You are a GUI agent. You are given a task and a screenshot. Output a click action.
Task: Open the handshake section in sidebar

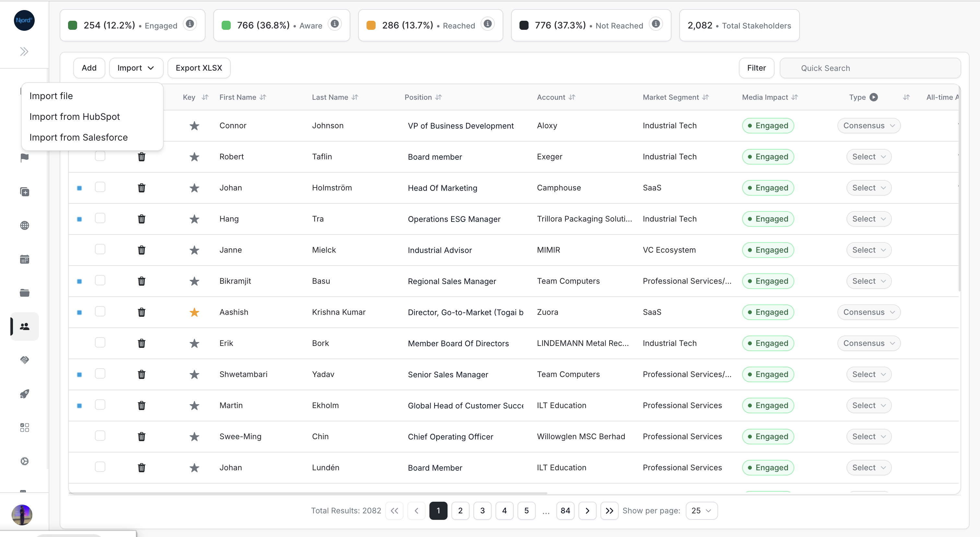(x=24, y=360)
